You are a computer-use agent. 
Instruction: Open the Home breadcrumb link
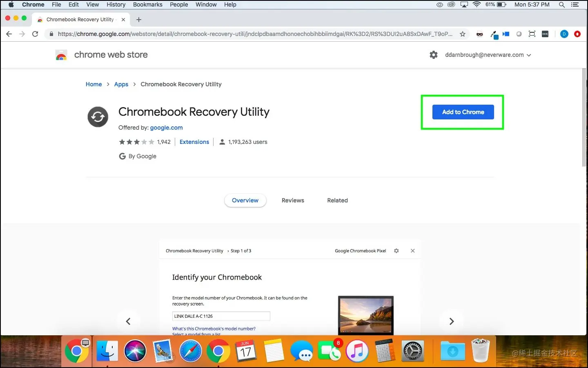(x=94, y=84)
